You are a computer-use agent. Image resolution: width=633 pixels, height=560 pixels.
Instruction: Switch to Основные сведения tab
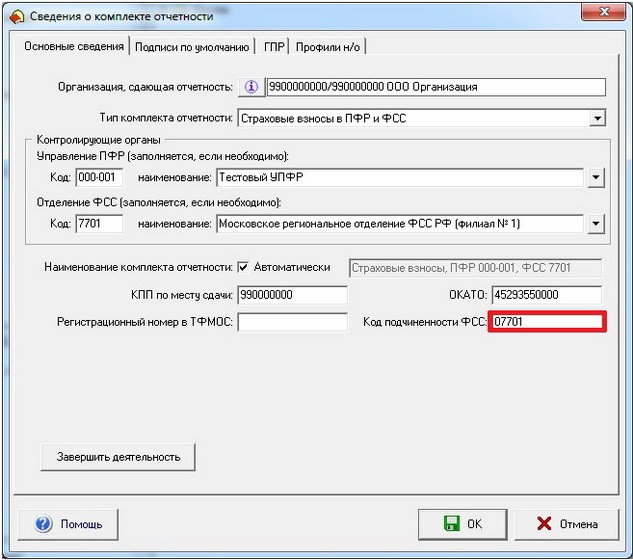pyautogui.click(x=74, y=46)
